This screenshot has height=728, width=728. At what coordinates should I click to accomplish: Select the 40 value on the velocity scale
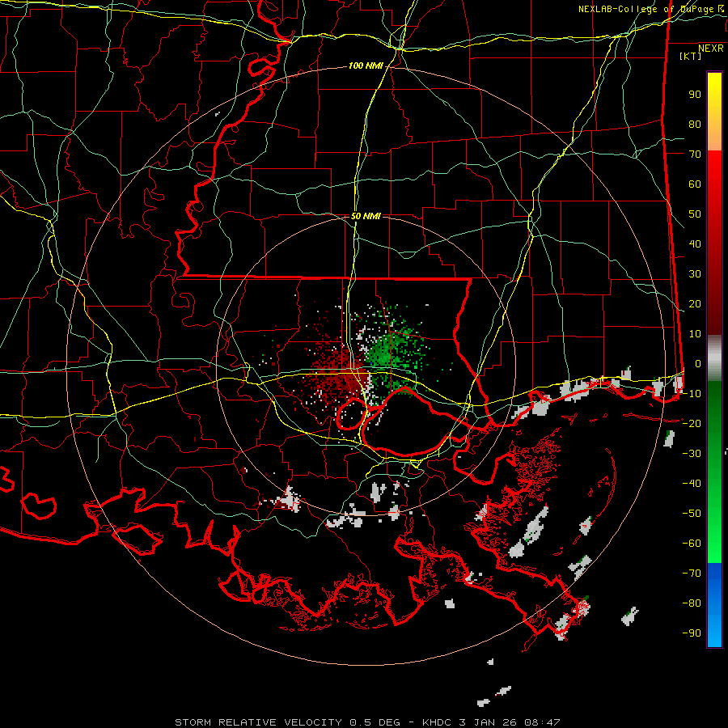pyautogui.click(x=695, y=244)
